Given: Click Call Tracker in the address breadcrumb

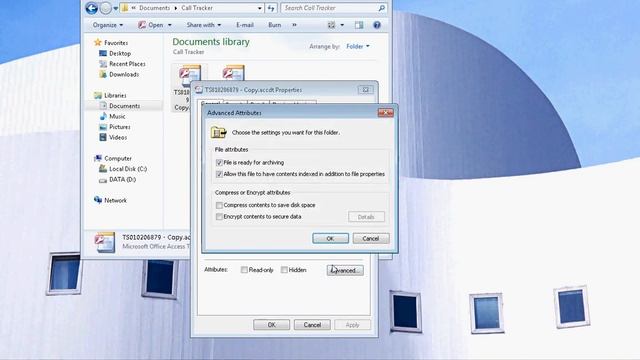Looking at the screenshot, I should tap(197, 8).
